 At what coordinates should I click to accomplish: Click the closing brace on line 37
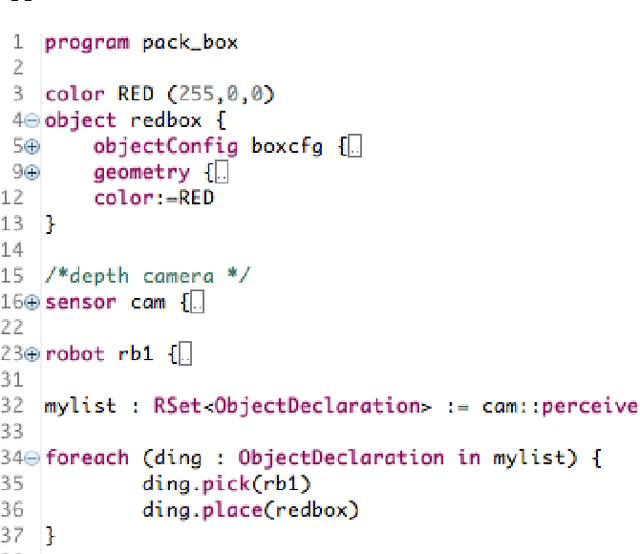coord(51,536)
